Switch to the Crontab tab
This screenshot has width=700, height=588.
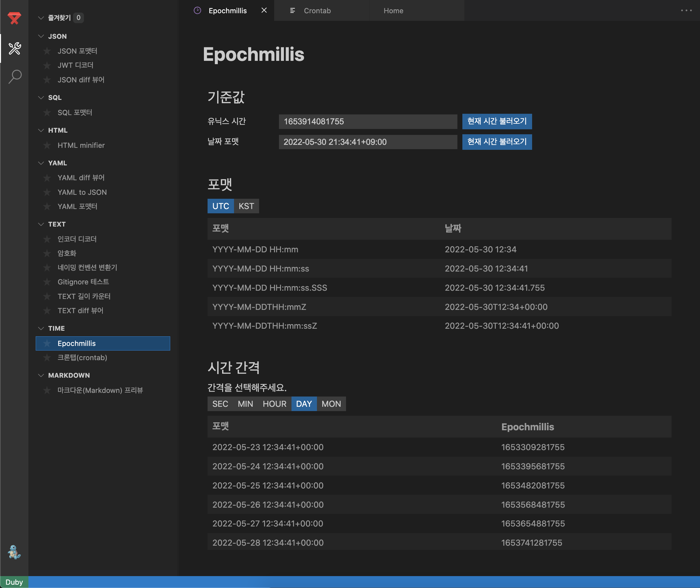[317, 11]
